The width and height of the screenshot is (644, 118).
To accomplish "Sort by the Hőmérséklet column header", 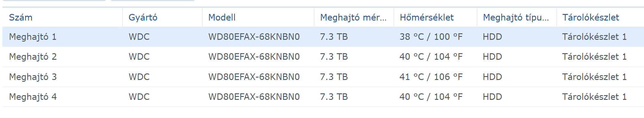I will click(x=436, y=17).
